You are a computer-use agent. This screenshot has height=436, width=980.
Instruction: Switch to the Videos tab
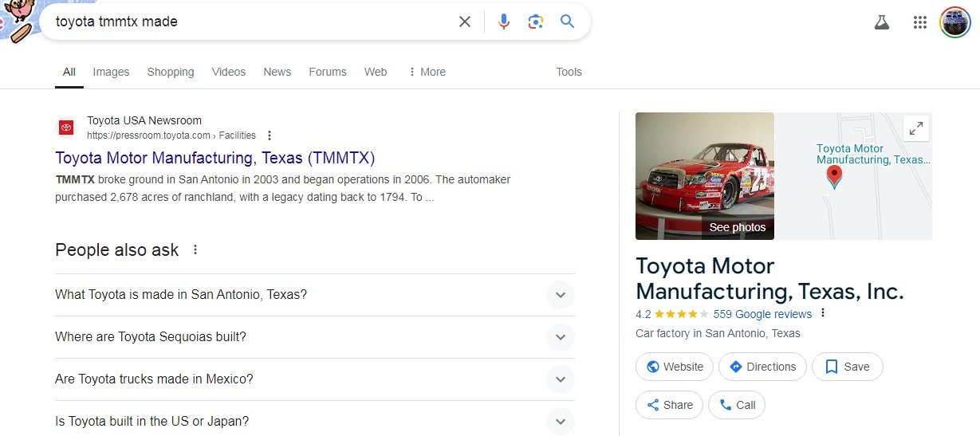[229, 72]
